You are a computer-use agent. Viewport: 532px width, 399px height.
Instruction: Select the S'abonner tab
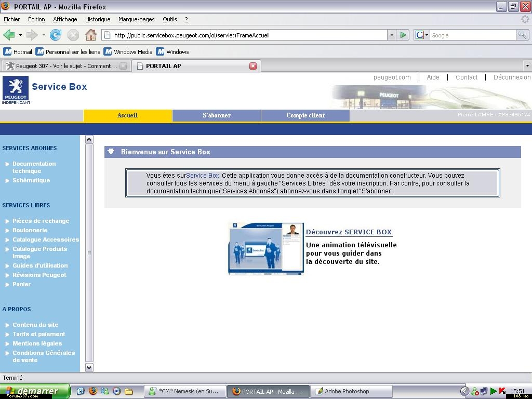[x=217, y=115]
